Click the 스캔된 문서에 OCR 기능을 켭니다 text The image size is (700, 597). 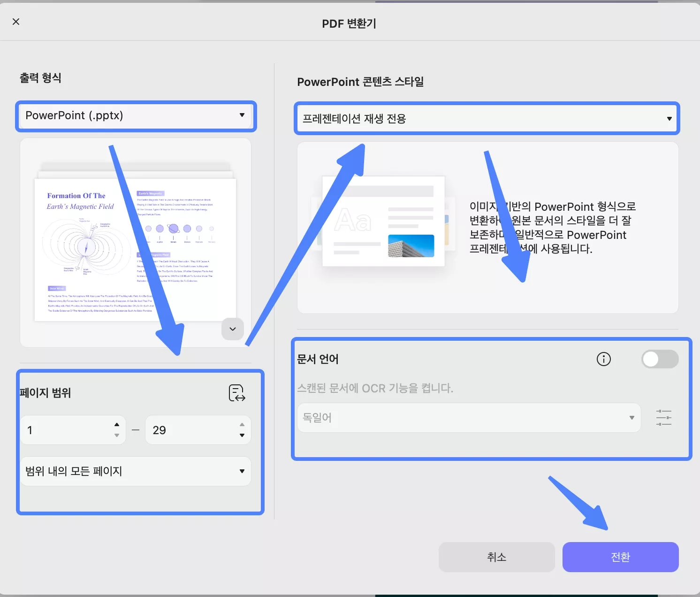click(x=375, y=388)
